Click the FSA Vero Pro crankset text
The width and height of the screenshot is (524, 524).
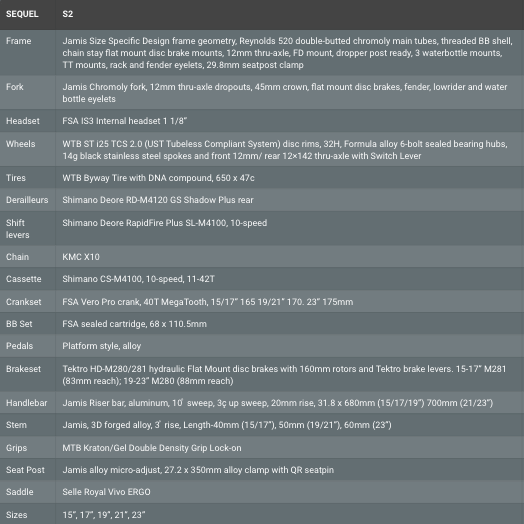pyautogui.click(x=208, y=302)
